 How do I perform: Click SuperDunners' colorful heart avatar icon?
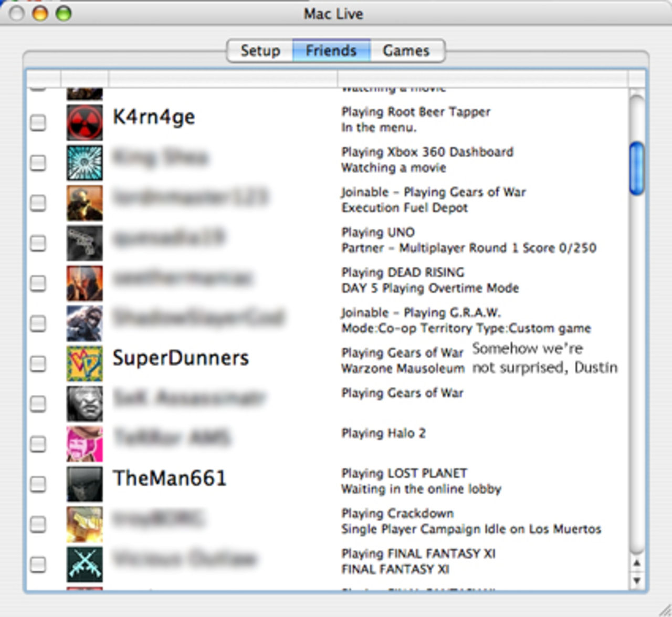click(85, 363)
